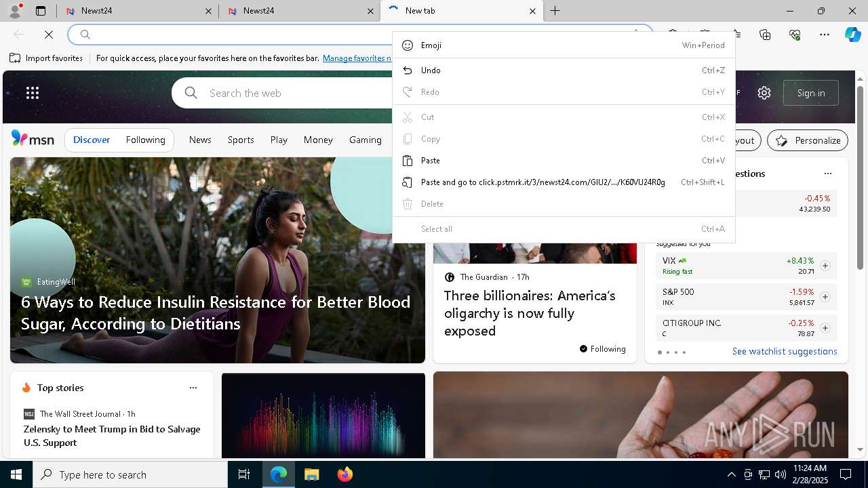Open the Three billionaires article
This screenshot has width=868, height=488.
point(530,313)
